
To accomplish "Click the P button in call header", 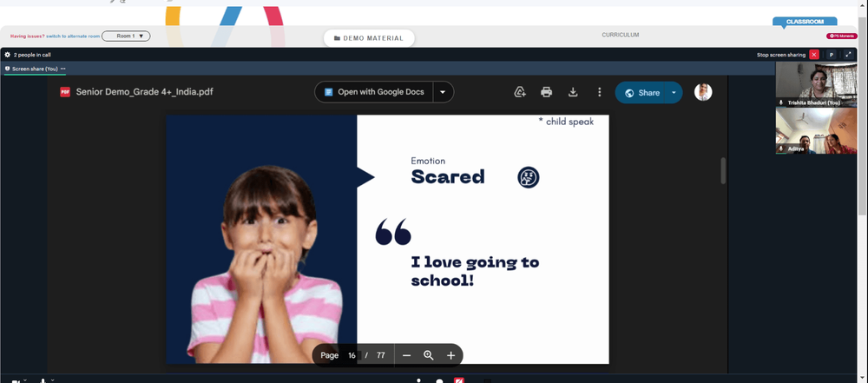I will [832, 55].
